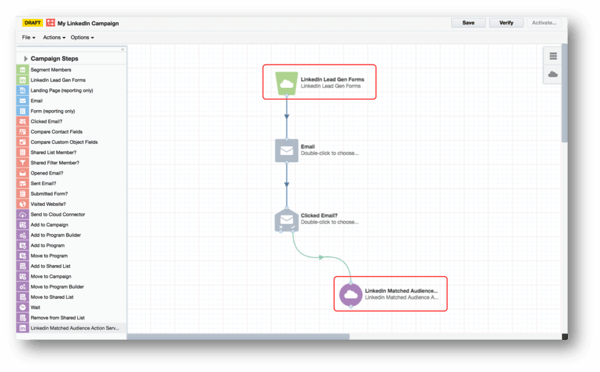Click the Verify button
600x372 pixels.
point(506,23)
